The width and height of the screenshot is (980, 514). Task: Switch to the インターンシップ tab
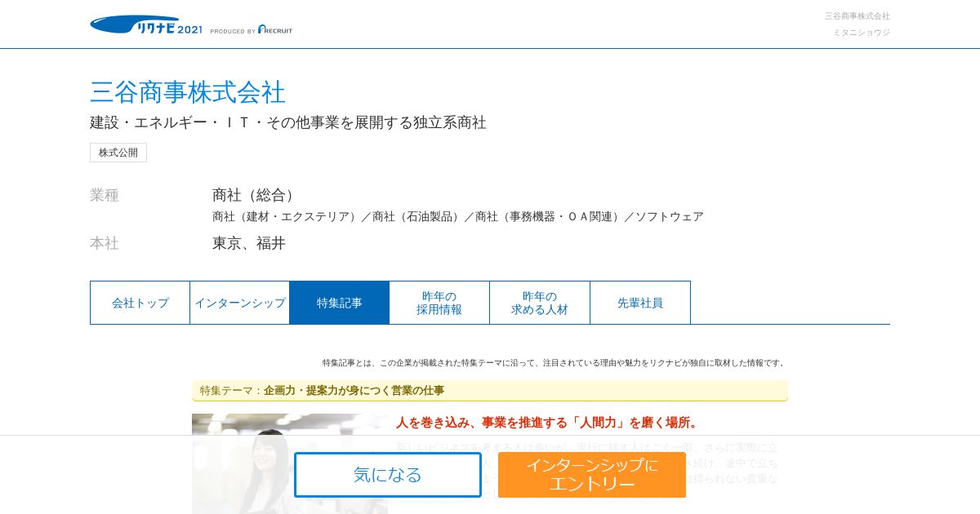(x=240, y=303)
